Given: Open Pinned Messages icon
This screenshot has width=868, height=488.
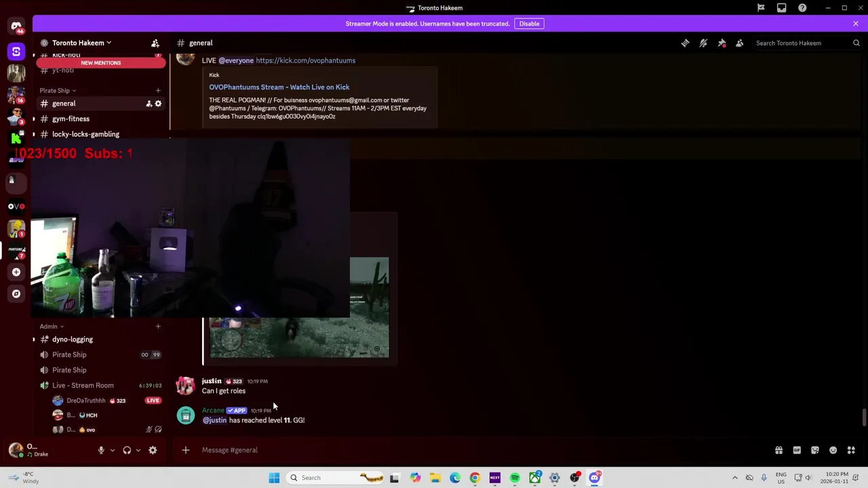Looking at the screenshot, I should 722,43.
